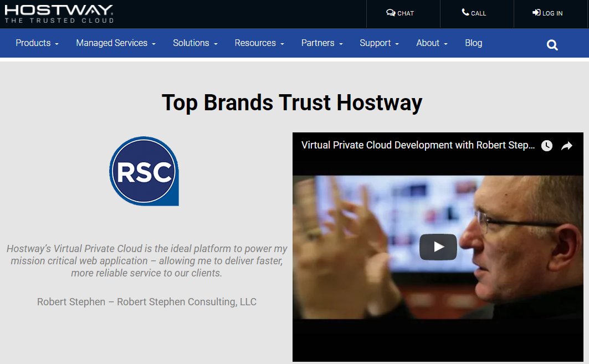Image resolution: width=589 pixels, height=364 pixels.
Task: Click the Call button in the header
Action: pyautogui.click(x=474, y=13)
